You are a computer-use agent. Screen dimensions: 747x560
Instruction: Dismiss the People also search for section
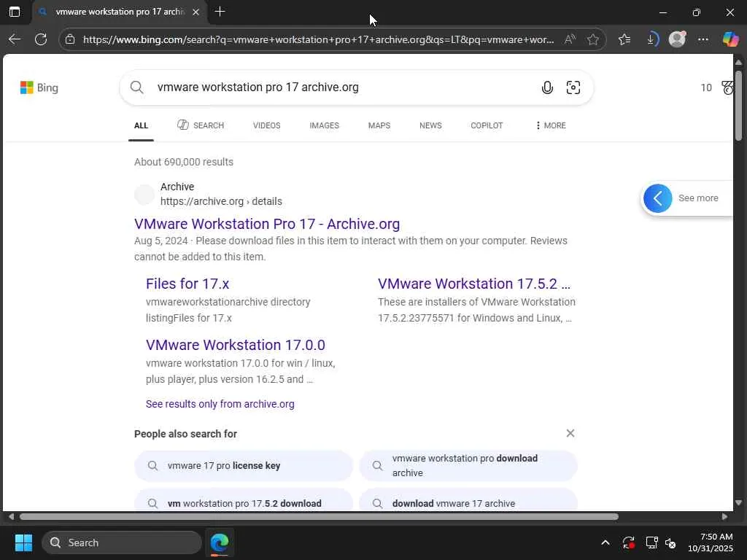click(570, 433)
